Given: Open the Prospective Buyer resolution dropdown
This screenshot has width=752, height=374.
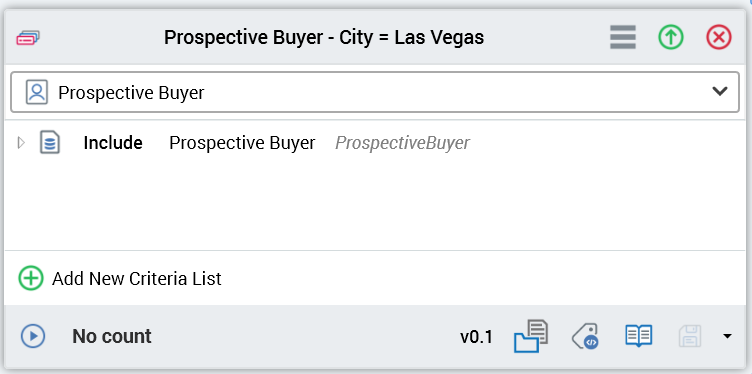Looking at the screenshot, I should pos(375,92).
